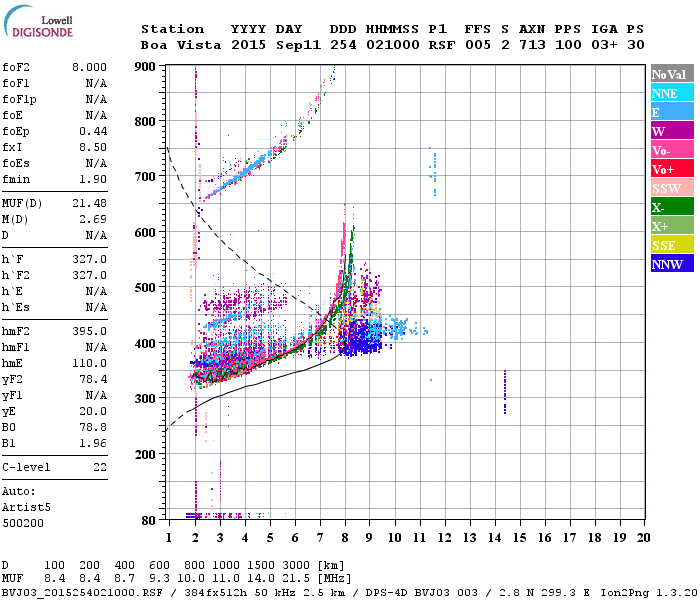Click the 254 day-of-year value in header

pyautogui.click(x=343, y=45)
